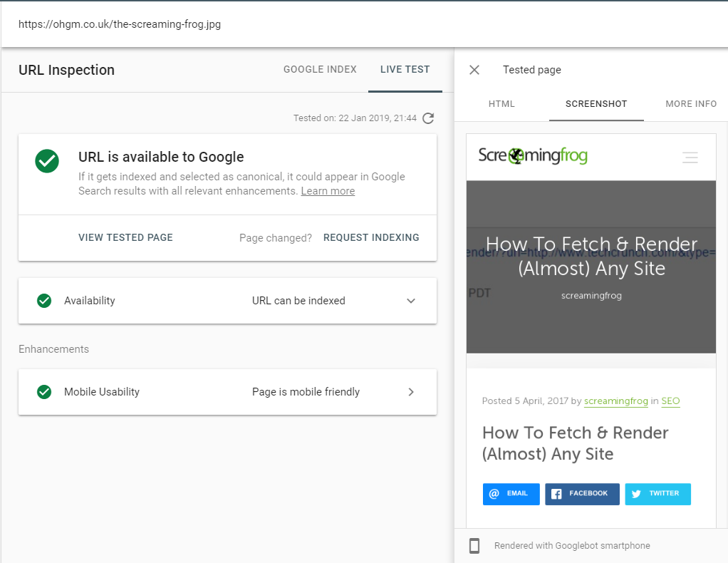Click the screamingfrog author link

(615, 401)
